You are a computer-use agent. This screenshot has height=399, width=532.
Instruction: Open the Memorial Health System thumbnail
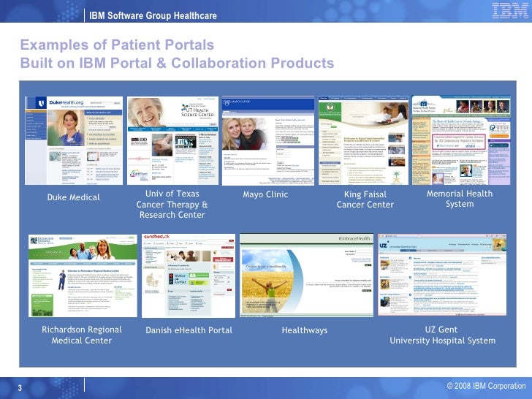(x=461, y=140)
